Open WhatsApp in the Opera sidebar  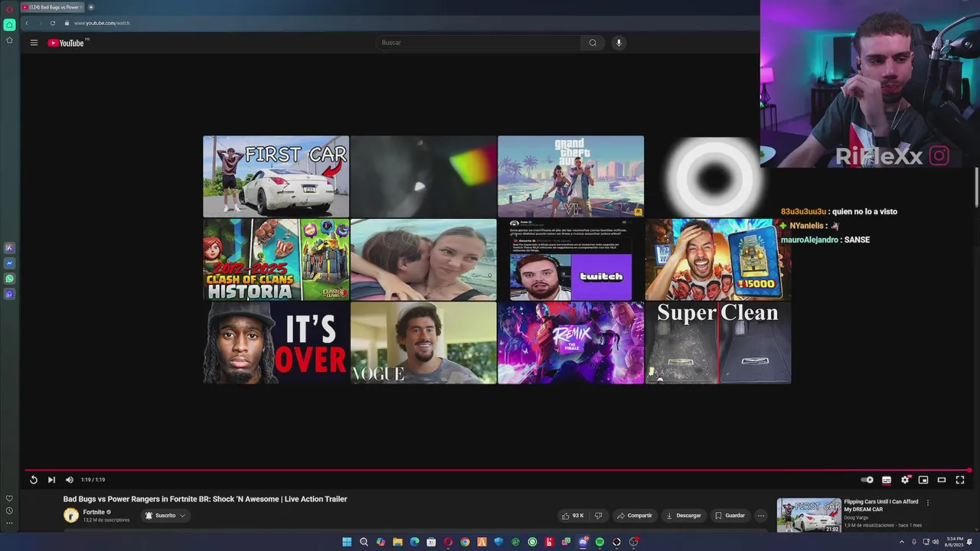click(x=9, y=279)
